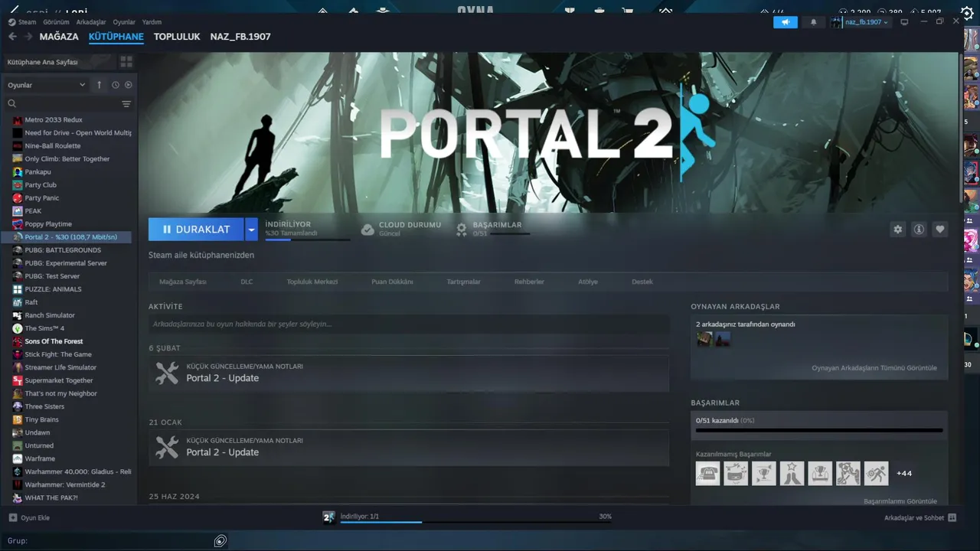Switch to the KÜTÜPHANE tab

116,37
